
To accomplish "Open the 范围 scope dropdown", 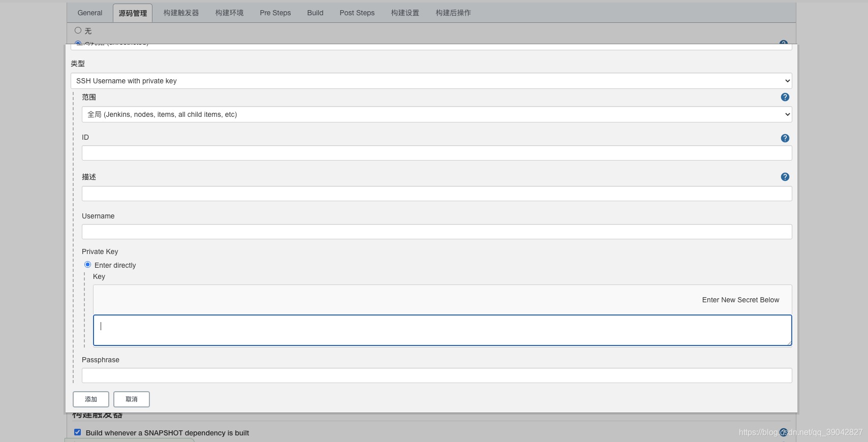I will pyautogui.click(x=437, y=114).
